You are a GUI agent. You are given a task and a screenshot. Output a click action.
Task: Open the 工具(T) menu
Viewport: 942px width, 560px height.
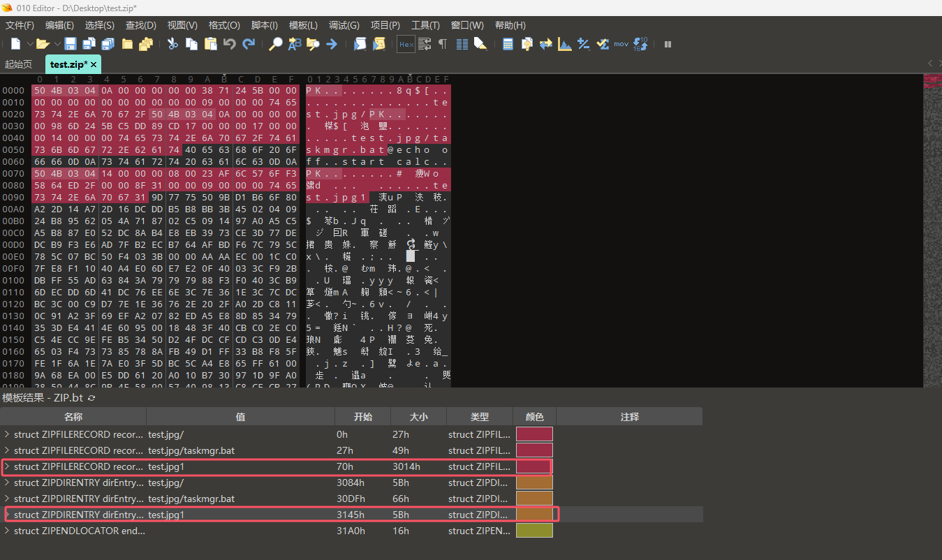pyautogui.click(x=425, y=25)
